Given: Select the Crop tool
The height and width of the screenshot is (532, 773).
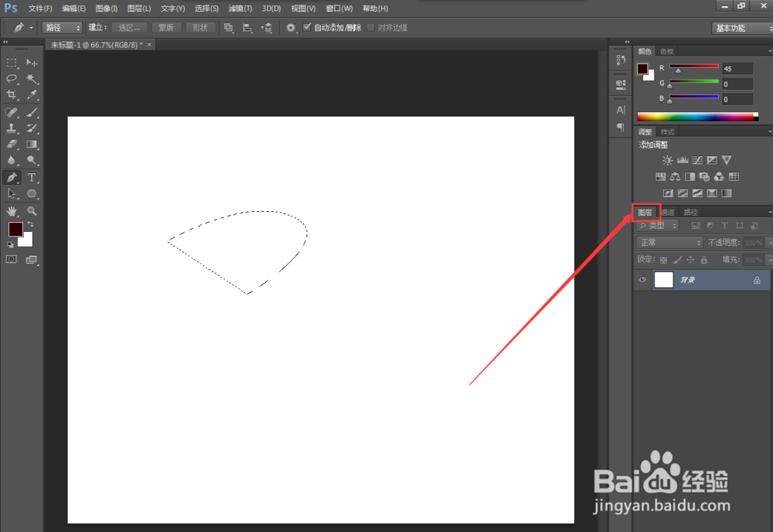Looking at the screenshot, I should point(12,94).
